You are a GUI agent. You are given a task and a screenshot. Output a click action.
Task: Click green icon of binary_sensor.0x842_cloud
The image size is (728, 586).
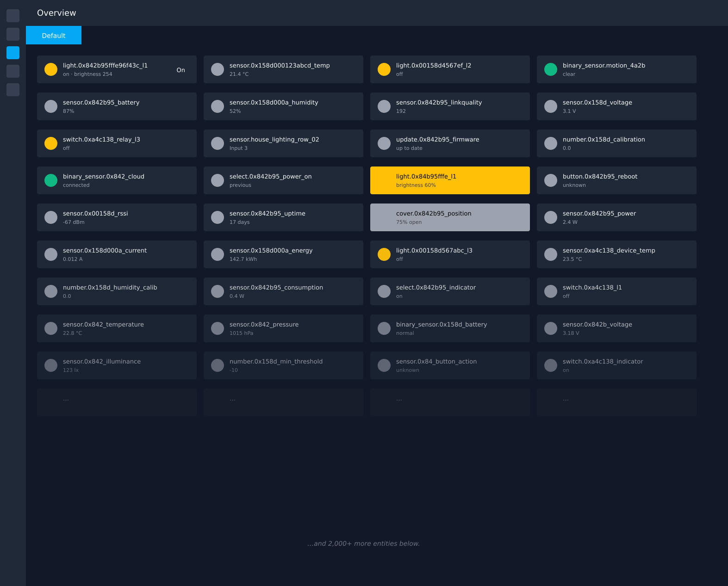pyautogui.click(x=51, y=180)
